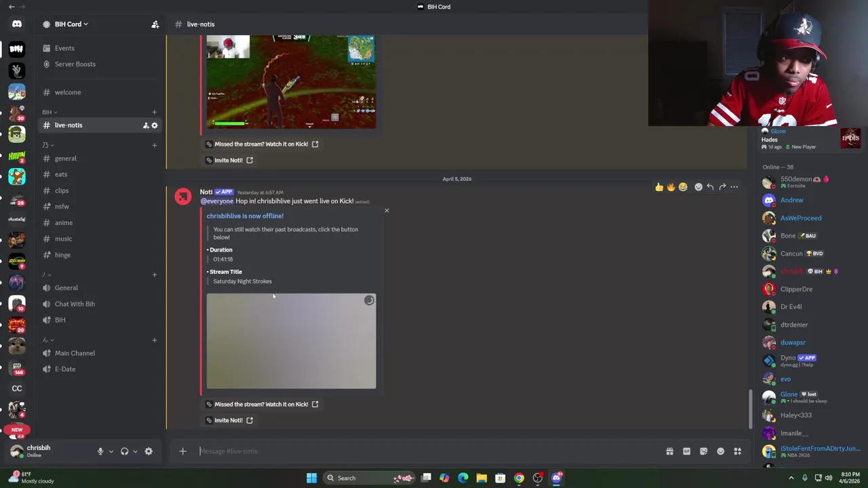The width and height of the screenshot is (868, 488).
Task: Edit live-notis channel settings gear
Action: pyautogui.click(x=155, y=125)
